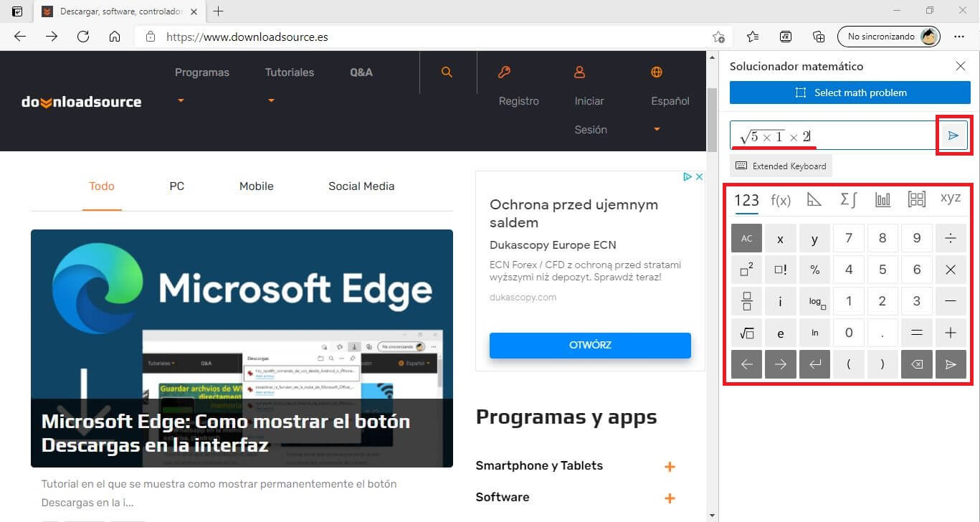Image resolution: width=980 pixels, height=522 pixels.
Task: Submit math problem with send arrow
Action: pos(953,136)
